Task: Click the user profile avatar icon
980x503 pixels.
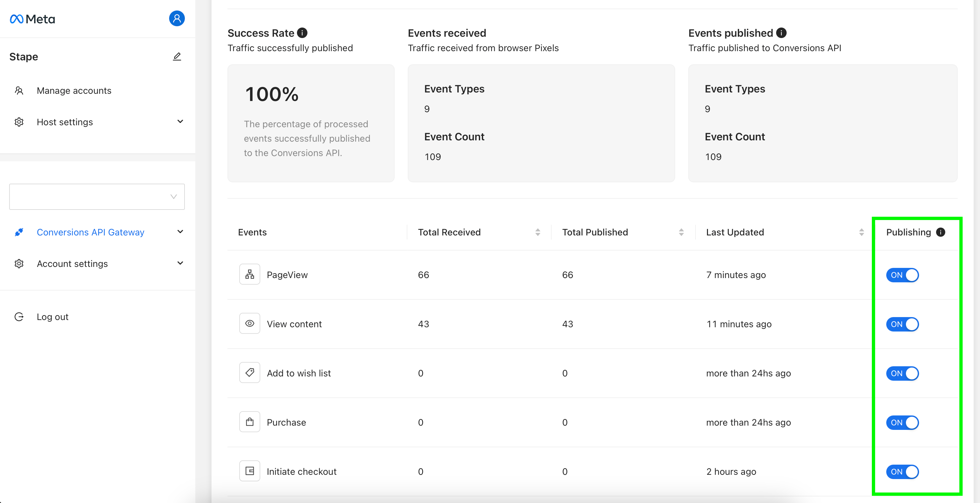Action: (x=177, y=18)
